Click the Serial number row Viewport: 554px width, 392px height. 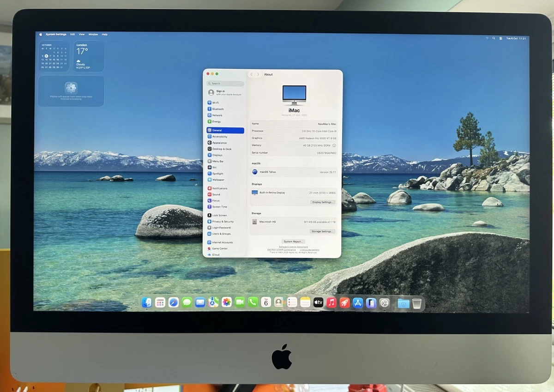(294, 153)
